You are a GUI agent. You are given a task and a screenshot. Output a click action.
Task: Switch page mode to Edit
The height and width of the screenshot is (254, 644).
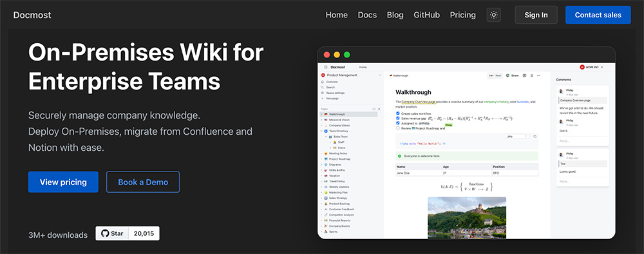click(x=491, y=75)
